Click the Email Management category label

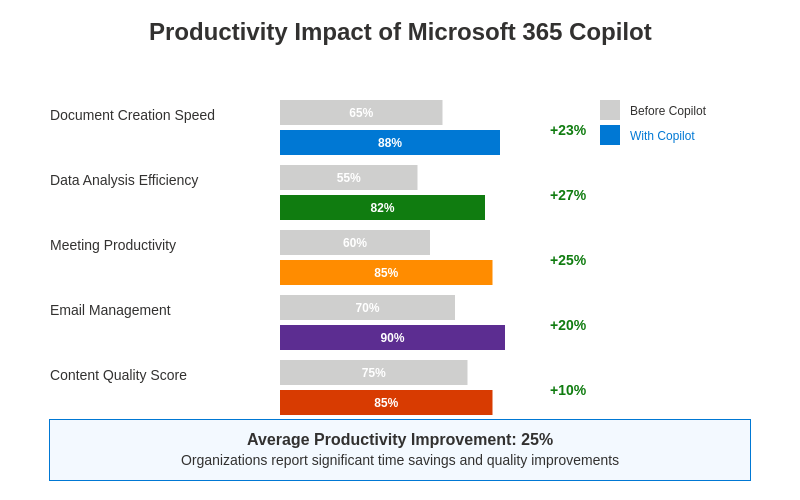point(110,310)
